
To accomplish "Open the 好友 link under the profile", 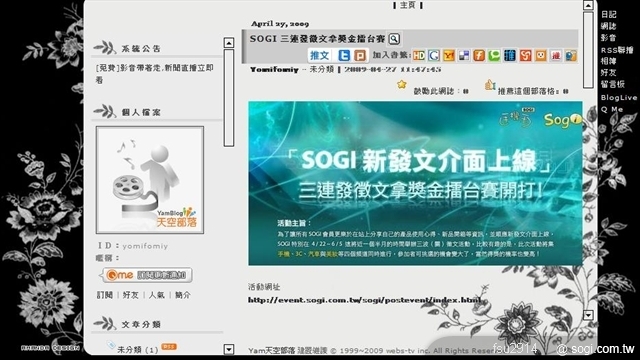I will tap(131, 295).
